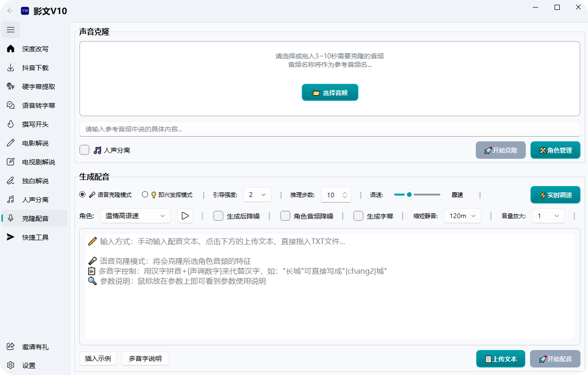The image size is (588, 375).
Task: Click the 撰写开头 flame icon
Action: (10, 124)
